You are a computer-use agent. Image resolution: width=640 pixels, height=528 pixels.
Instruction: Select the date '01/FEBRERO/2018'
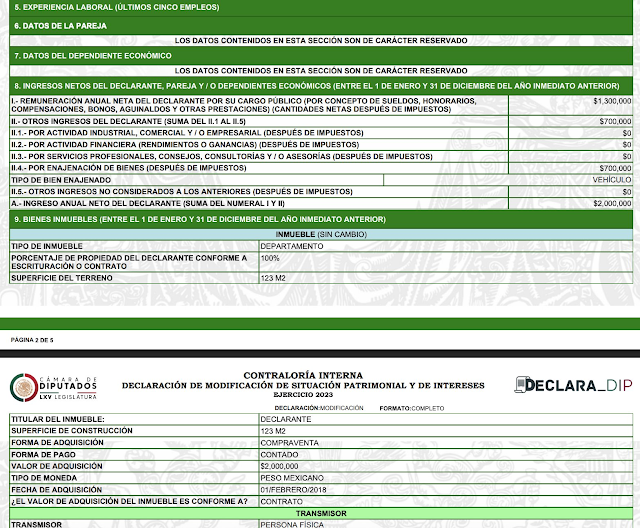click(x=293, y=490)
